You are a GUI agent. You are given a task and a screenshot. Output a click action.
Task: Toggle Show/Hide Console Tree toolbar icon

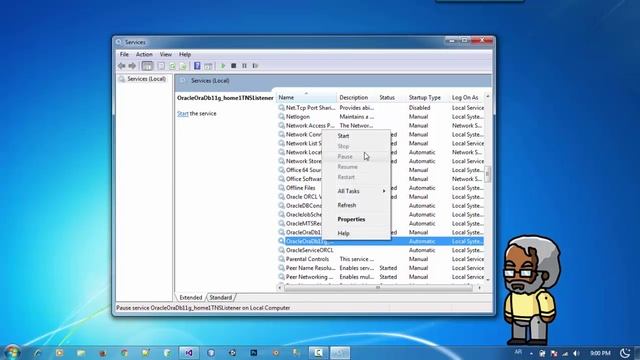point(147,66)
